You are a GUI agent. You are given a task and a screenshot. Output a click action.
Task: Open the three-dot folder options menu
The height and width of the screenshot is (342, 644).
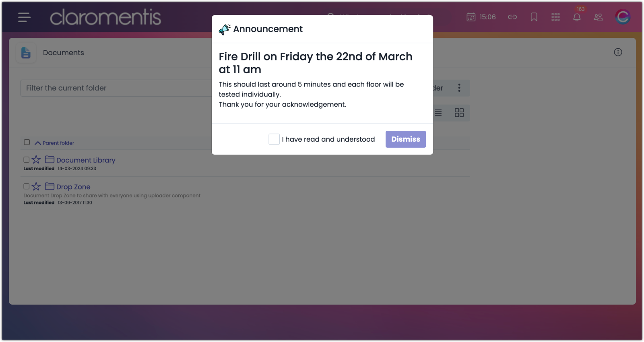tap(459, 88)
